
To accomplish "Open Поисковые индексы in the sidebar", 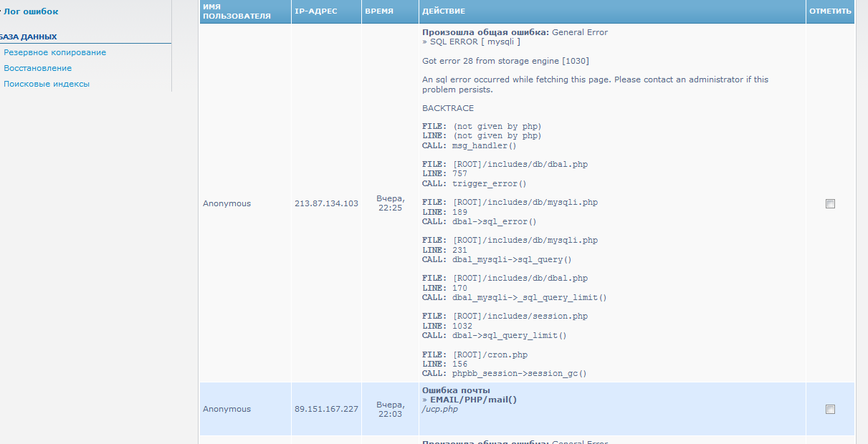I will click(47, 84).
